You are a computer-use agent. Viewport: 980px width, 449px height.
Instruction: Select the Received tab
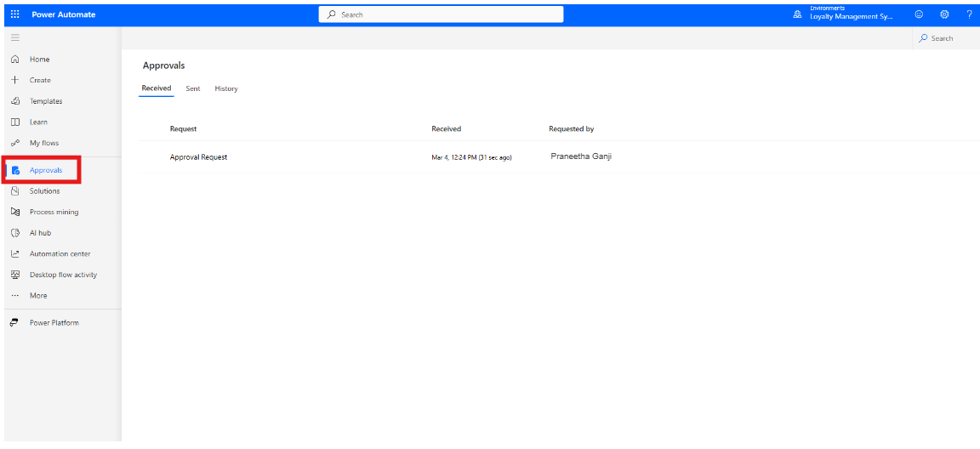pyautogui.click(x=157, y=88)
